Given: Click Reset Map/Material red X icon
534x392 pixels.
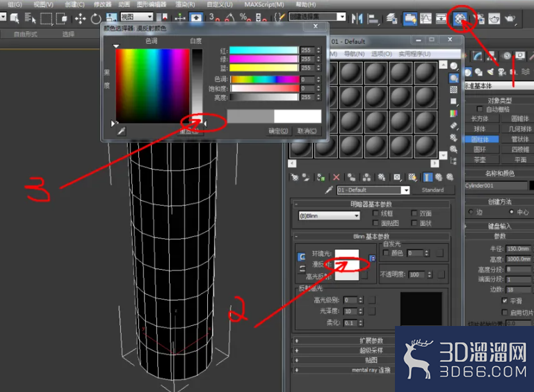Looking at the screenshot, I should pyautogui.click(x=336, y=177).
